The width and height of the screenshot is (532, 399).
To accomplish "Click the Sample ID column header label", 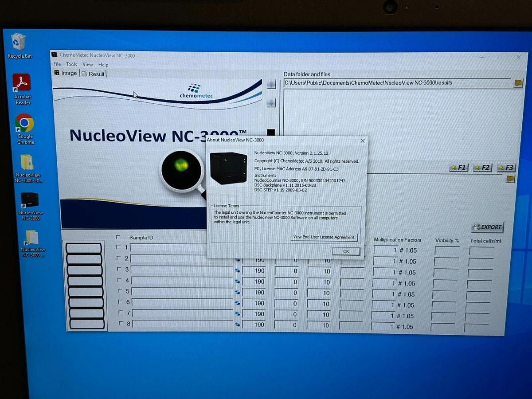I will 141,238.
